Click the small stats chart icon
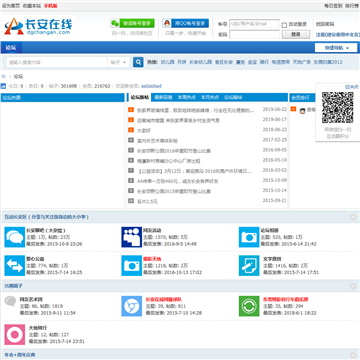The width and height of the screenshot is (360, 360). coord(3,86)
